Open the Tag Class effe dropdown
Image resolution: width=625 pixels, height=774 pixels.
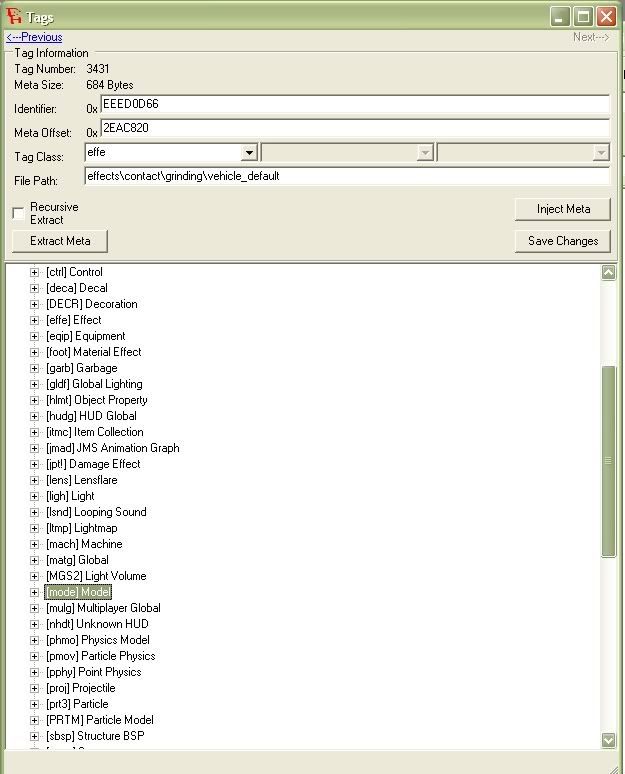click(249, 153)
